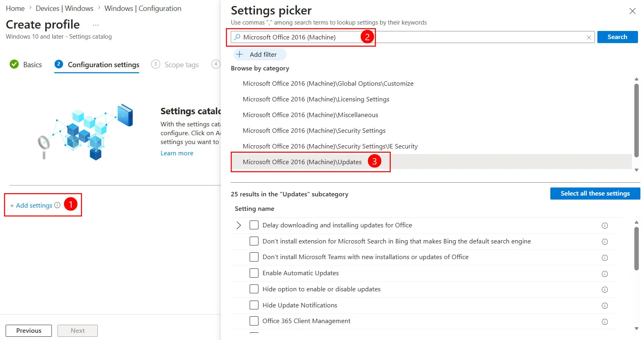644x340 pixels.
Task: Focus the settings search input field
Action: tap(413, 37)
